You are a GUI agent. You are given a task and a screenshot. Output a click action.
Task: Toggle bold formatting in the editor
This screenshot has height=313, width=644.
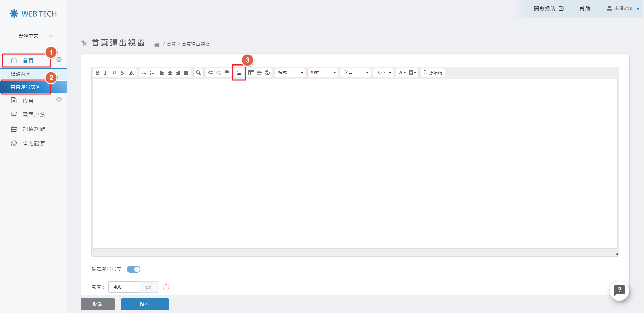[x=98, y=73]
